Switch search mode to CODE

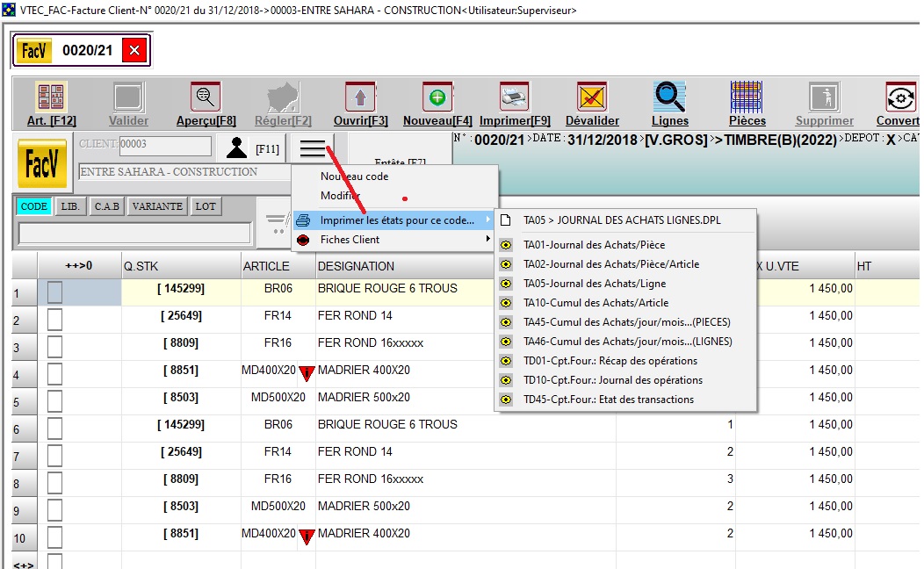[33, 206]
